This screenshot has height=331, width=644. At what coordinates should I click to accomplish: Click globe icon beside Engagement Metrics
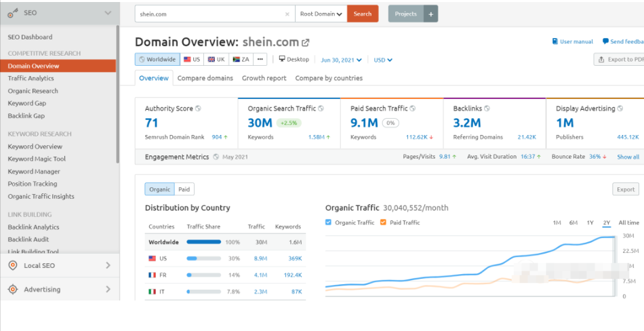[216, 157]
